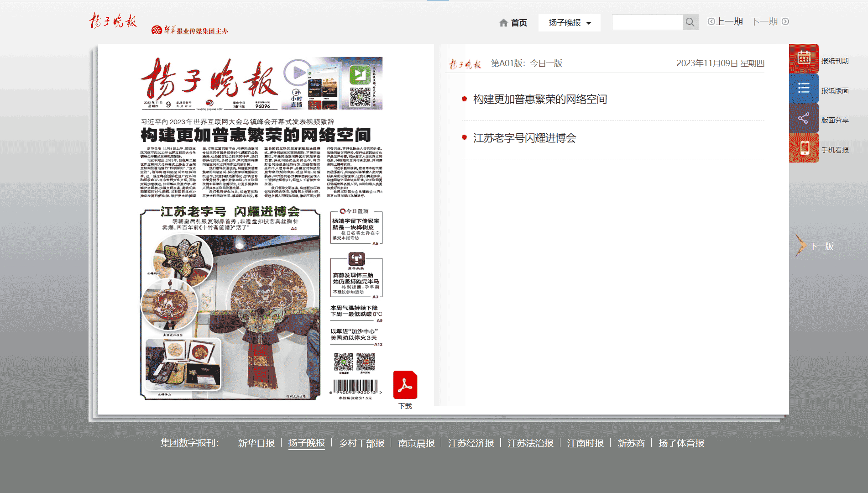The image size is (868, 493).
Task: Click 以军进"加沙中心" news snippet
Action: pos(356,335)
